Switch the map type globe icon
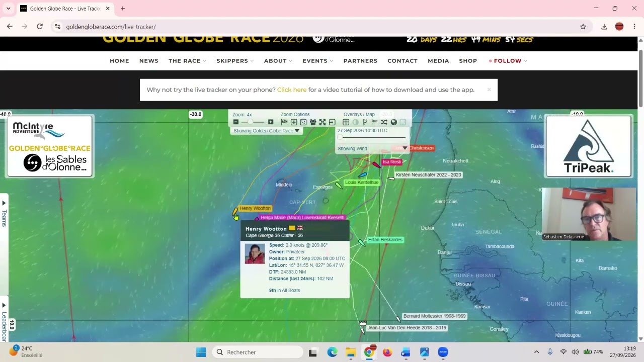 tap(394, 122)
